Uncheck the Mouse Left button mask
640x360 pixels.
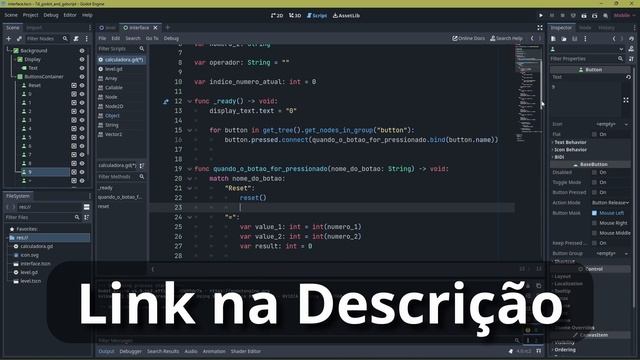pyautogui.click(x=595, y=213)
